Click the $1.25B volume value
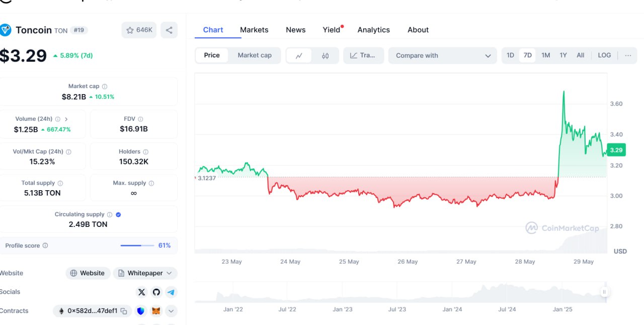Viewport: 644px width, 325px height. click(26, 129)
